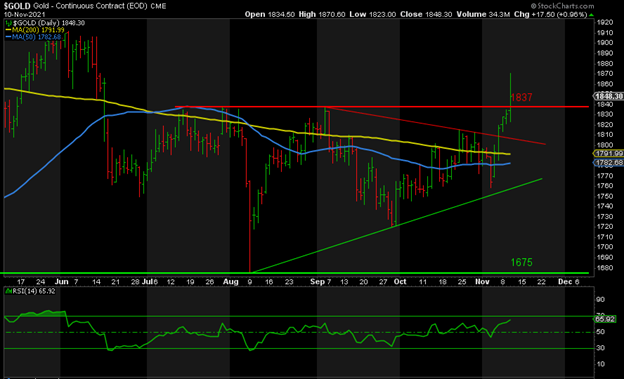Click the Aug label on the date axis
Image resolution: width=624 pixels, height=379 pixels.
pyautogui.click(x=230, y=282)
